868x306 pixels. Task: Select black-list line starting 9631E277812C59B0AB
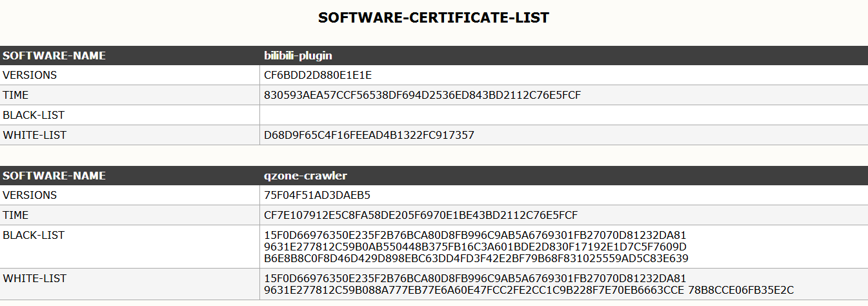coord(475,247)
